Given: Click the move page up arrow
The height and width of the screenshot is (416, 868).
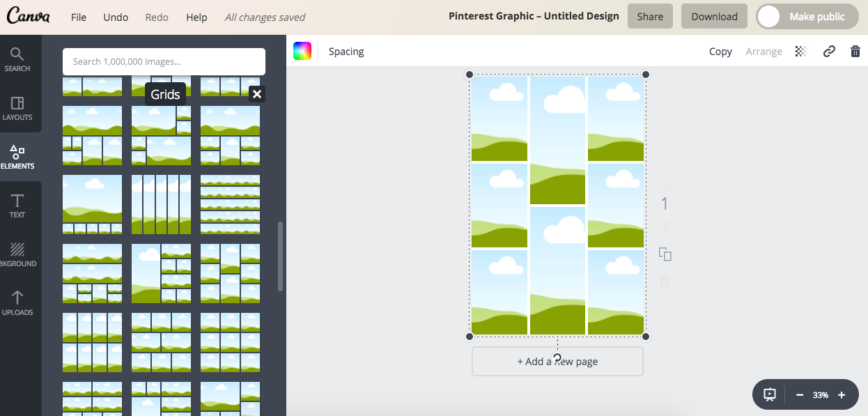Looking at the screenshot, I should point(665,185).
